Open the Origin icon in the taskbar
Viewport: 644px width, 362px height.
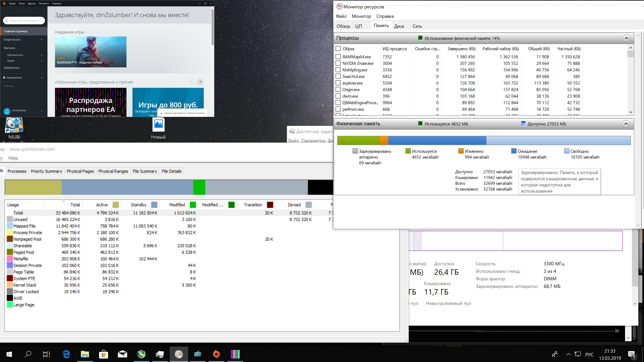pos(216,354)
